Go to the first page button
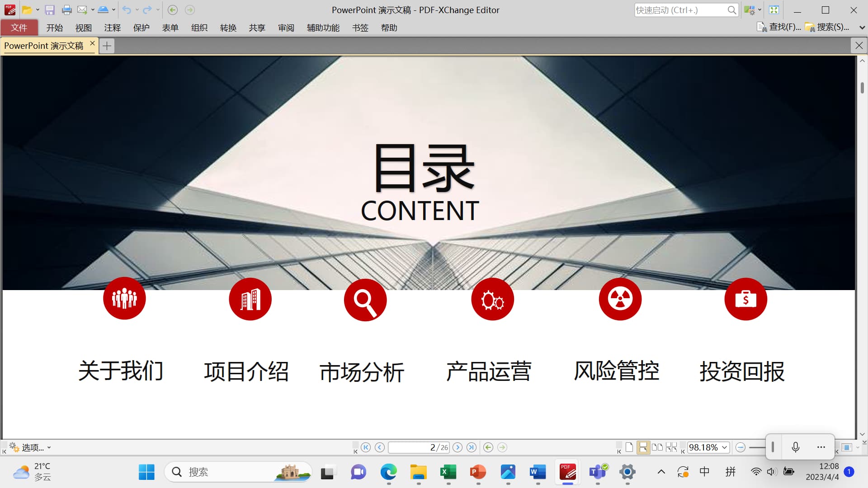The width and height of the screenshot is (868, 488). (366, 447)
